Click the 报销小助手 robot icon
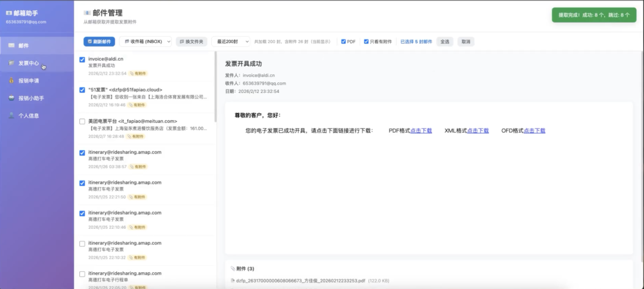 click(x=11, y=98)
